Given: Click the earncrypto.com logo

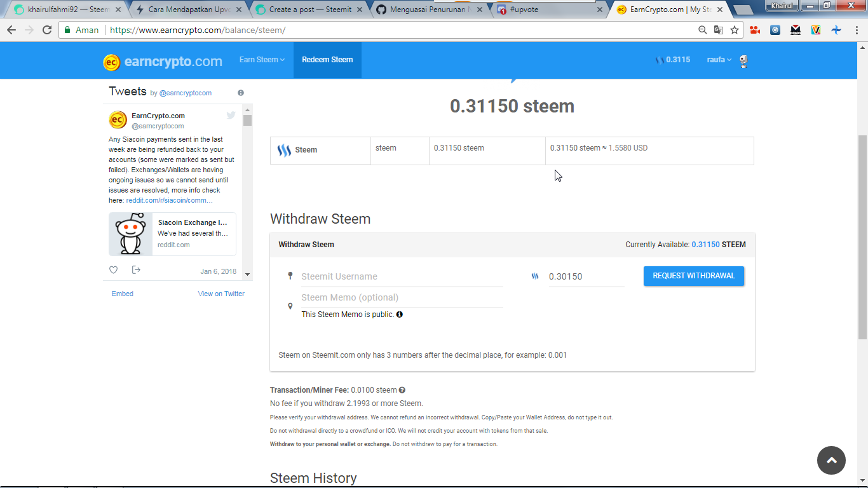Looking at the screenshot, I should pos(163,62).
